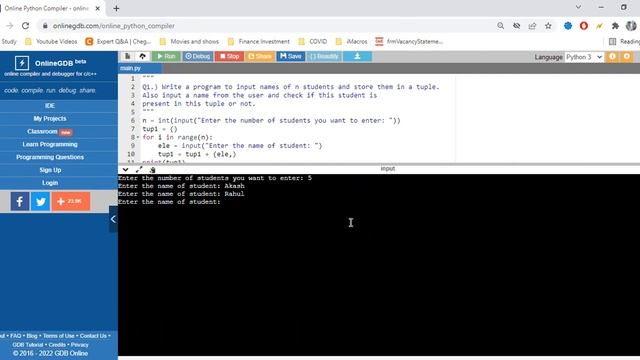Viewport: 640px width, 360px height.
Task: Open the Privacy footer link
Action: click(80, 344)
